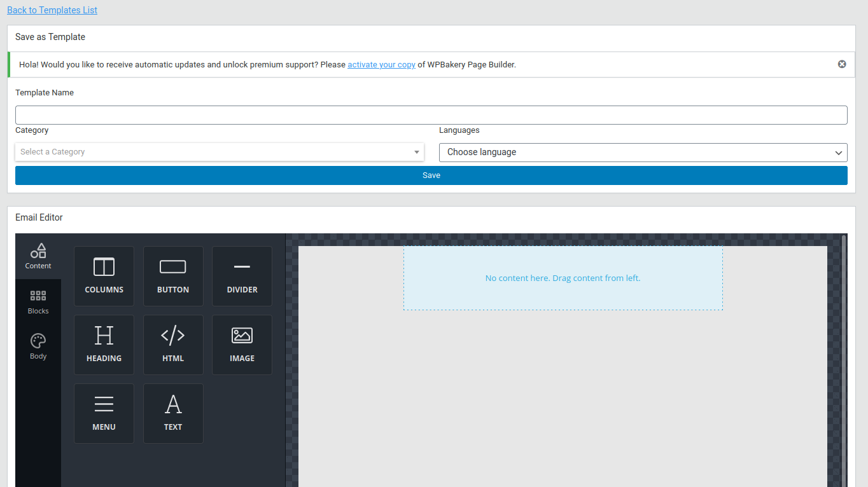Select the Text content block
The height and width of the screenshot is (487, 868).
click(173, 413)
